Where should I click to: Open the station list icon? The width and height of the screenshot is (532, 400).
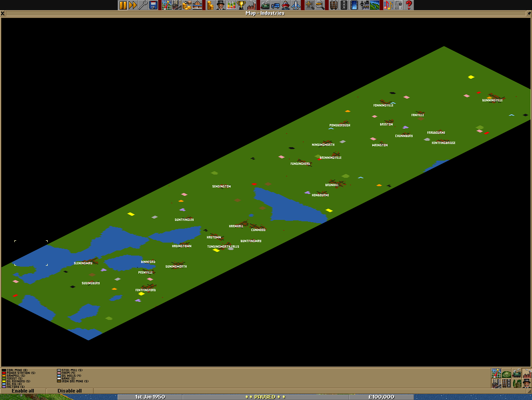pos(197,5)
